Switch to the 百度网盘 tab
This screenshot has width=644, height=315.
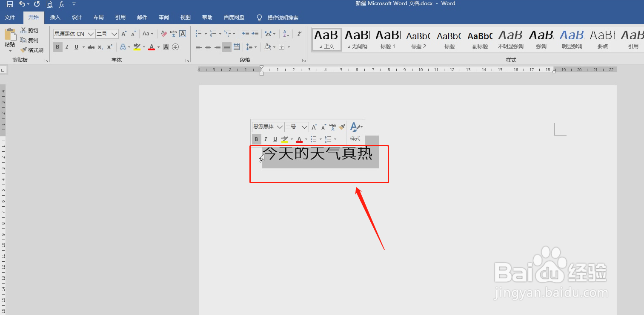coord(234,17)
